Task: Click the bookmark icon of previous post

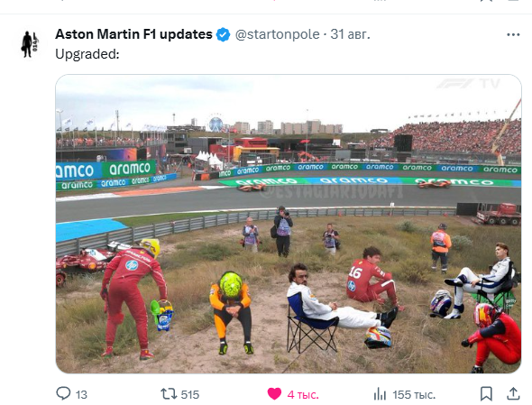Action: pos(486,1)
